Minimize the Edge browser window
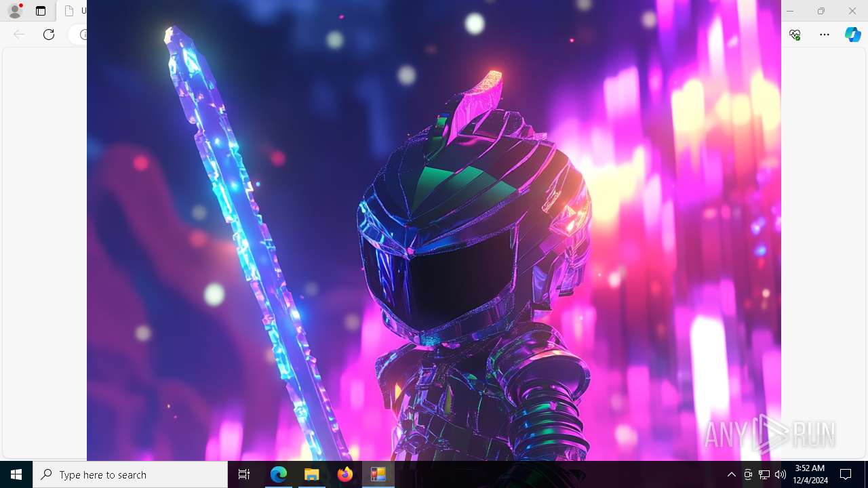The height and width of the screenshot is (488, 868). tap(790, 11)
